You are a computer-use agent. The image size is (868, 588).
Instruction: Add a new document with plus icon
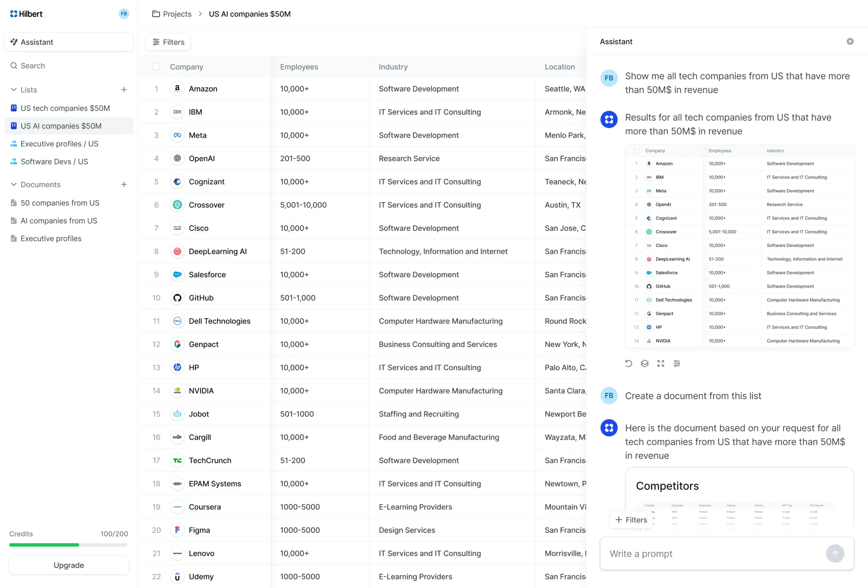coord(124,184)
